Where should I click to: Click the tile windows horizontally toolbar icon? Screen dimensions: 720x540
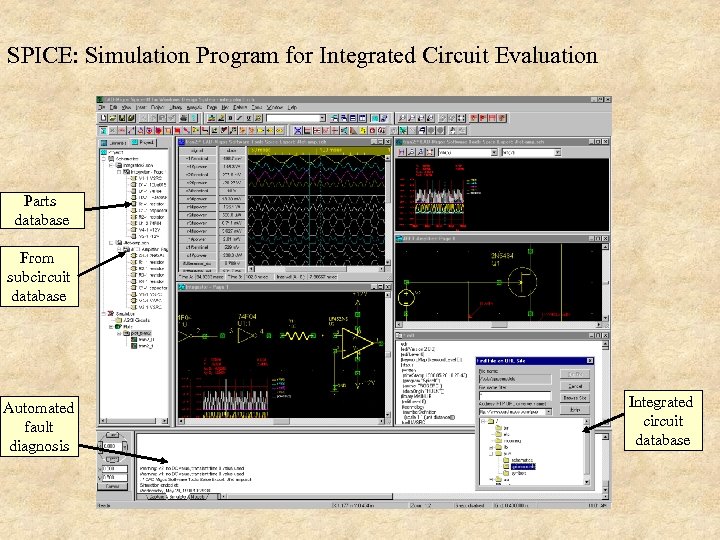click(353, 118)
